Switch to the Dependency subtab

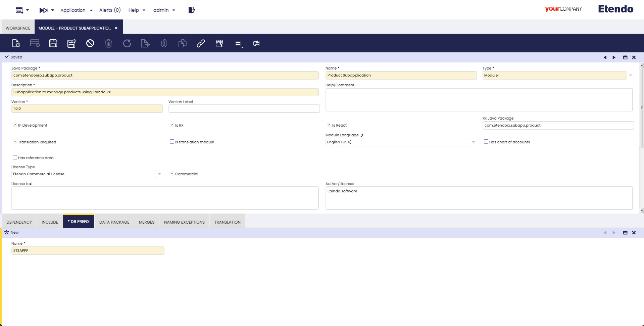pyautogui.click(x=19, y=222)
